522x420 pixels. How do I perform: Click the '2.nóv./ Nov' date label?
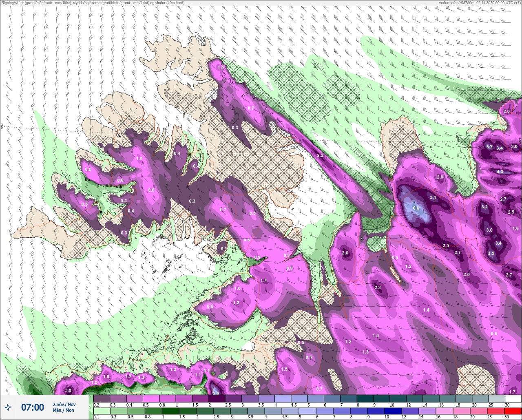coord(64,404)
